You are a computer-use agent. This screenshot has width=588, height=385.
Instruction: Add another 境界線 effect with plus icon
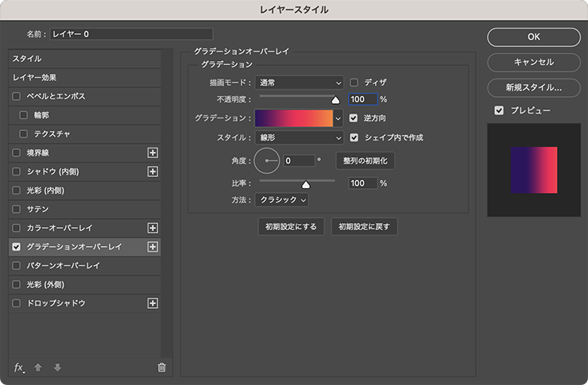pos(153,152)
